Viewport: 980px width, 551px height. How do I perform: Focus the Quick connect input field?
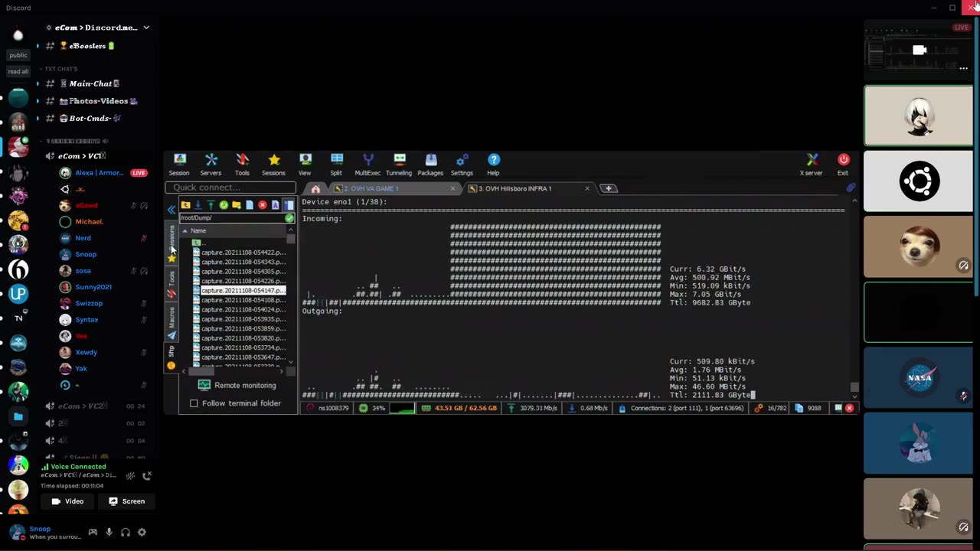[x=230, y=187]
